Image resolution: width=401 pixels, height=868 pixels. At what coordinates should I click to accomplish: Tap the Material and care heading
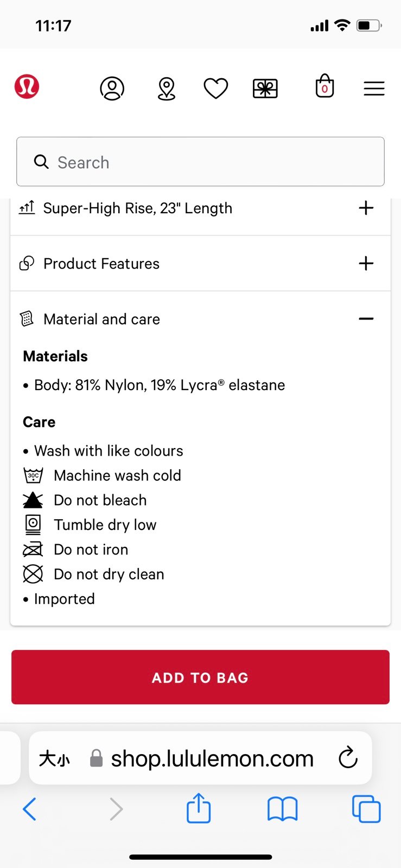pos(101,320)
